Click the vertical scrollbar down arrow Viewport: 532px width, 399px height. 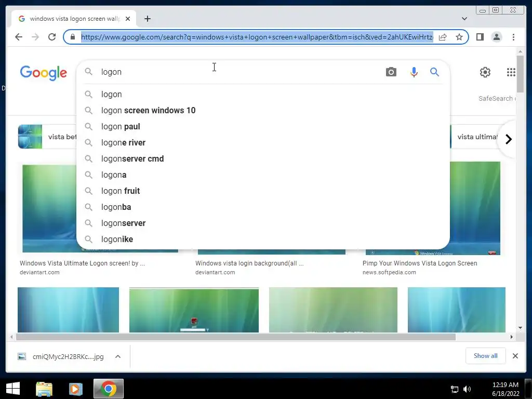tap(520, 328)
